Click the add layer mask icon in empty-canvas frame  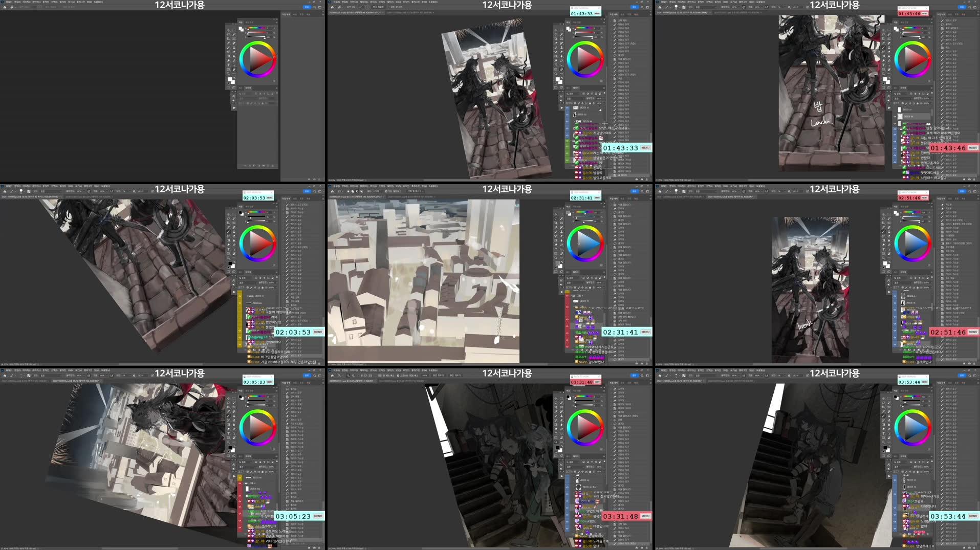[254, 166]
